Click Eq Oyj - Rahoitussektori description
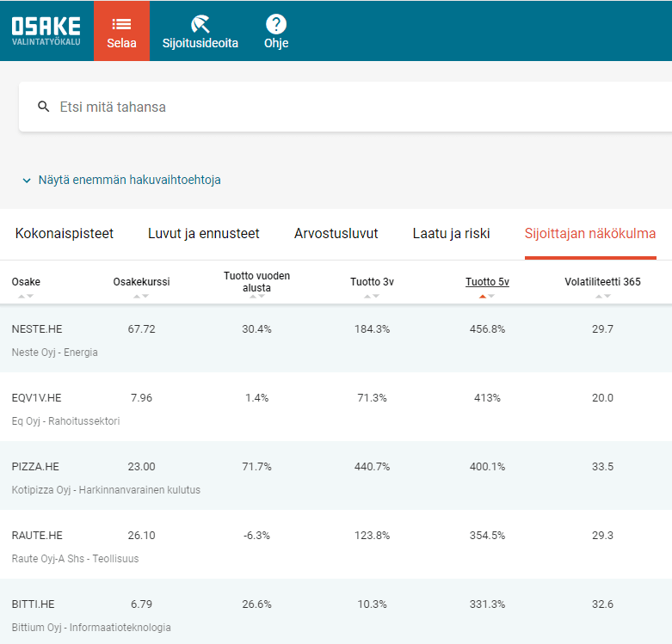672x644 pixels. pyautogui.click(x=65, y=421)
